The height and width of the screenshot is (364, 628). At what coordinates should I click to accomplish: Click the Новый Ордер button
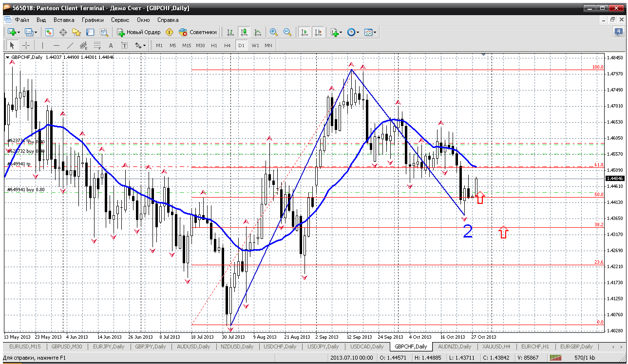(139, 32)
